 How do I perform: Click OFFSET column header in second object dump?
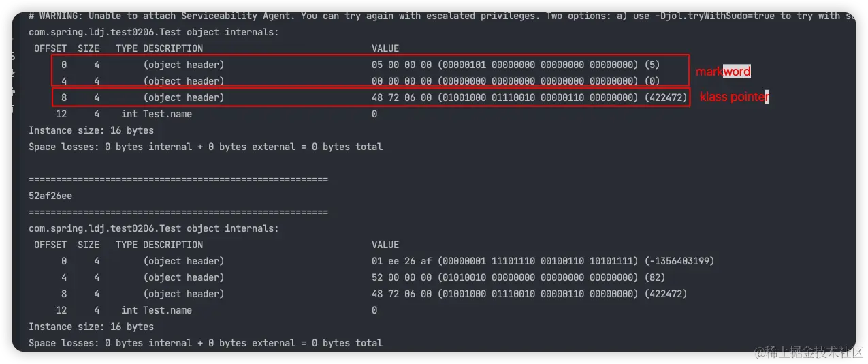click(50, 245)
